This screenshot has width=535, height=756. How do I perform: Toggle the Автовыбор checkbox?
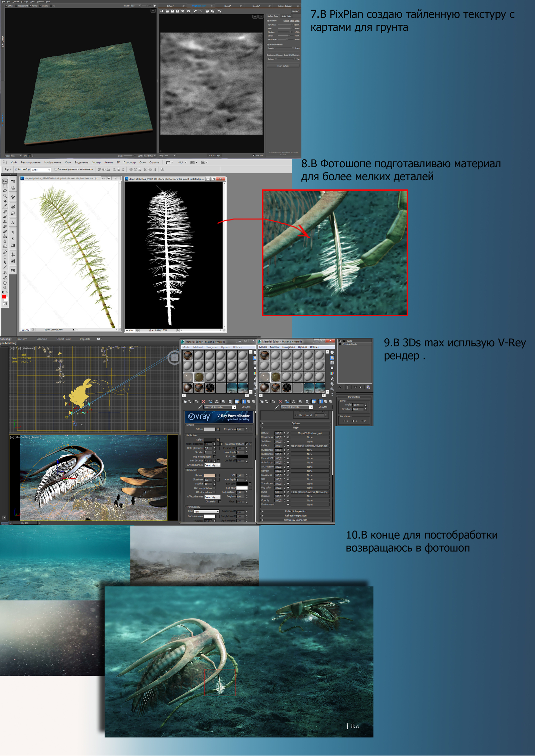pos(16,169)
